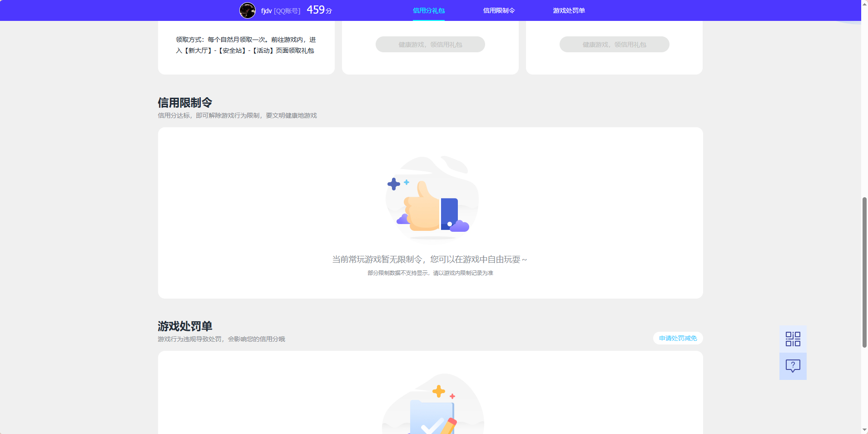
Task: Click the 游戏处罚单 section heading
Action: tap(185, 326)
